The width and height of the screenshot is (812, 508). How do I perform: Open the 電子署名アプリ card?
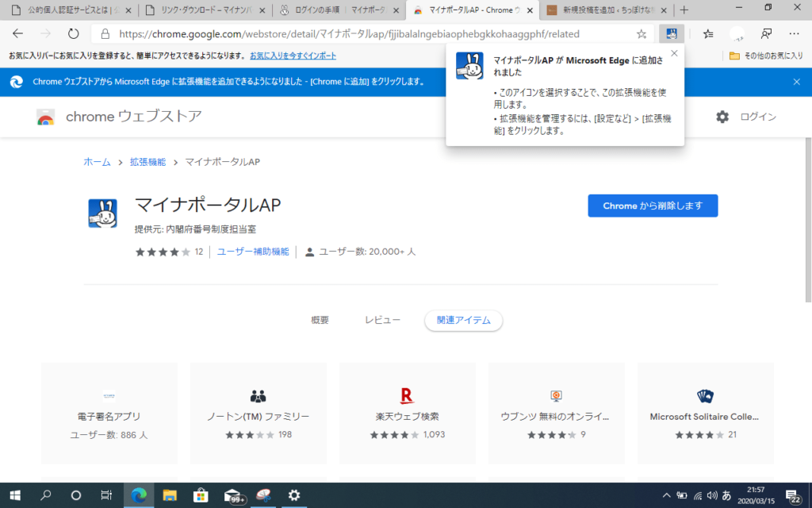[x=109, y=414]
